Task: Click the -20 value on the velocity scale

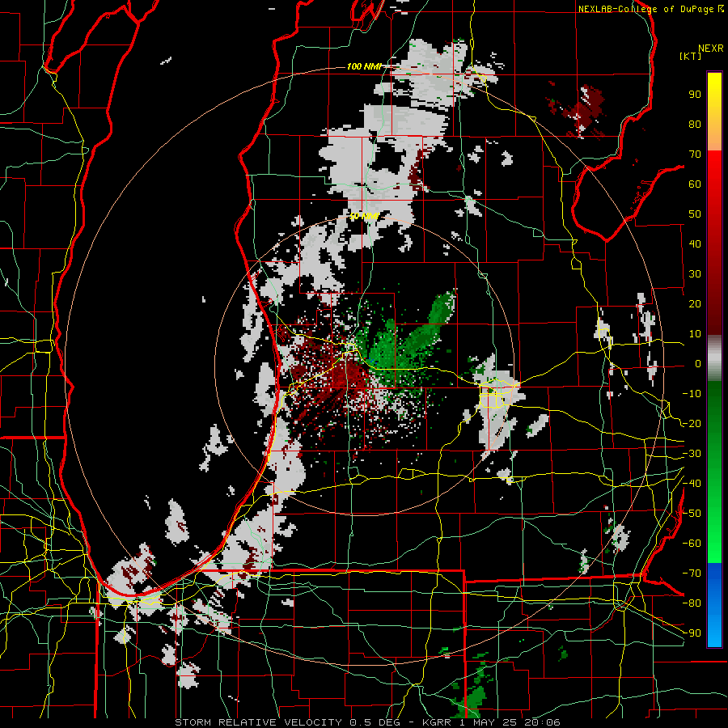Action: pos(692,423)
